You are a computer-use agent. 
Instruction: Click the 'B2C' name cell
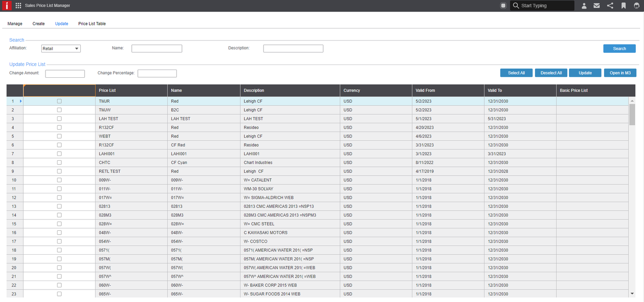point(204,110)
